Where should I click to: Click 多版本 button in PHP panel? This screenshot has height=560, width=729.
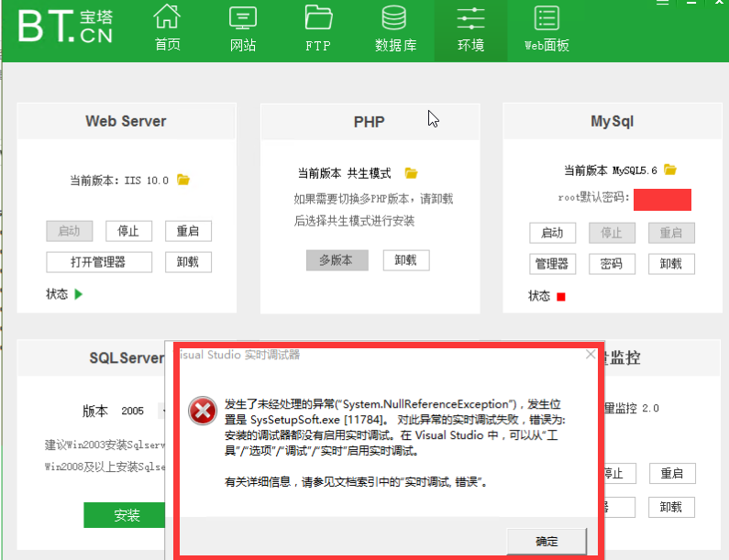pyautogui.click(x=337, y=260)
